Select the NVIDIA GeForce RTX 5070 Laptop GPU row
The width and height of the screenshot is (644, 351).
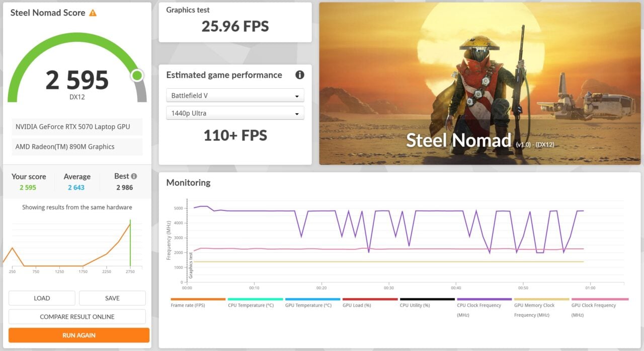[x=77, y=127]
